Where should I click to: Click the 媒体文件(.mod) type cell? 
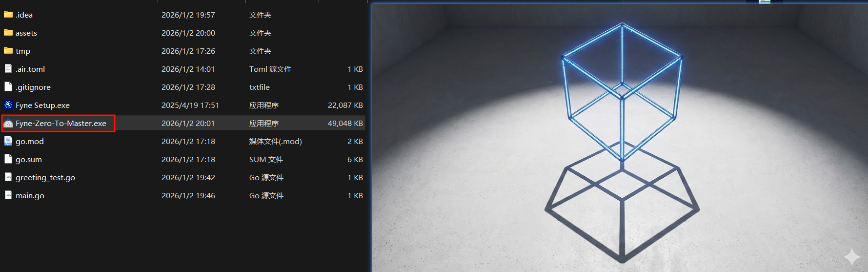pos(275,142)
